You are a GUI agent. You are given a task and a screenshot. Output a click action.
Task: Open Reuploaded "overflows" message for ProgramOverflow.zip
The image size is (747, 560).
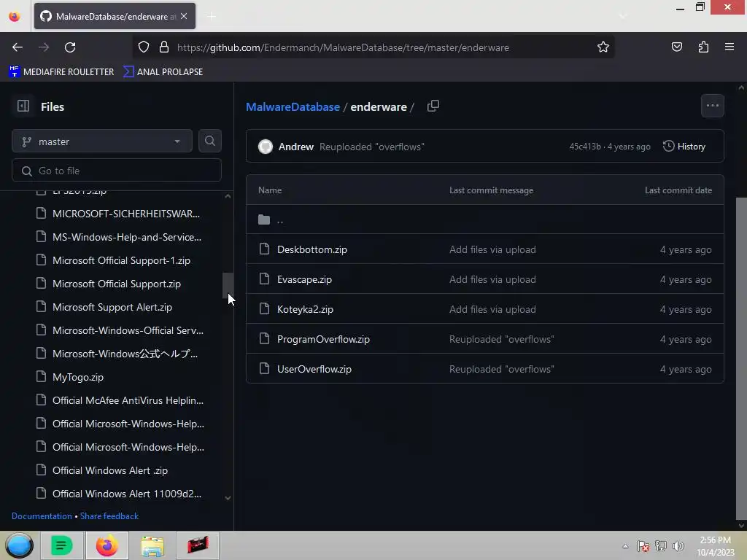click(x=502, y=340)
